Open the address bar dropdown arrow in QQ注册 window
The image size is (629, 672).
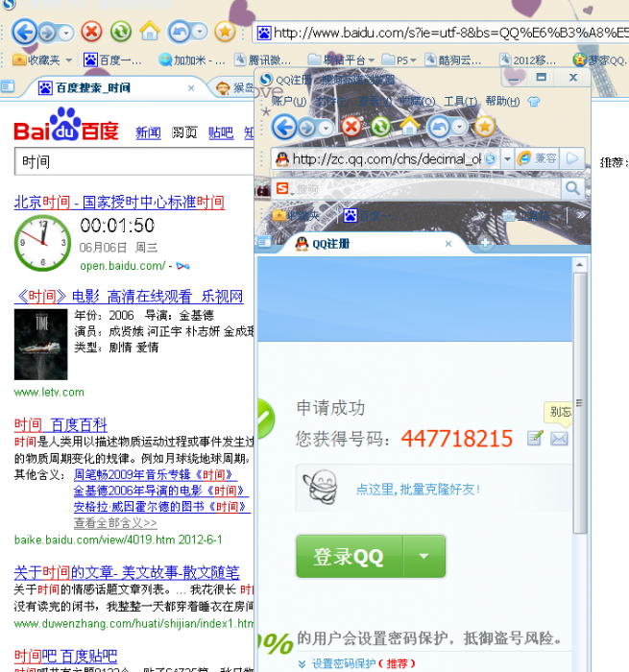coord(507,159)
